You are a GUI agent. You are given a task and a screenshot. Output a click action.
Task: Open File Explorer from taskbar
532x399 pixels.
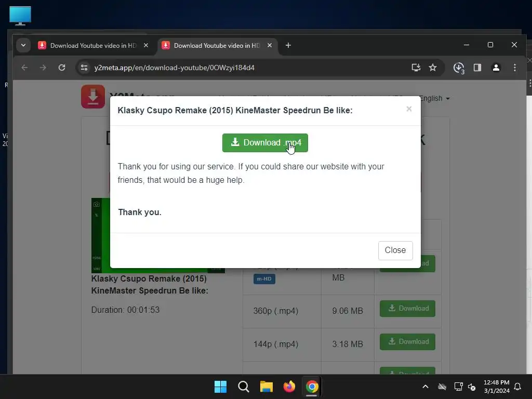click(x=267, y=387)
